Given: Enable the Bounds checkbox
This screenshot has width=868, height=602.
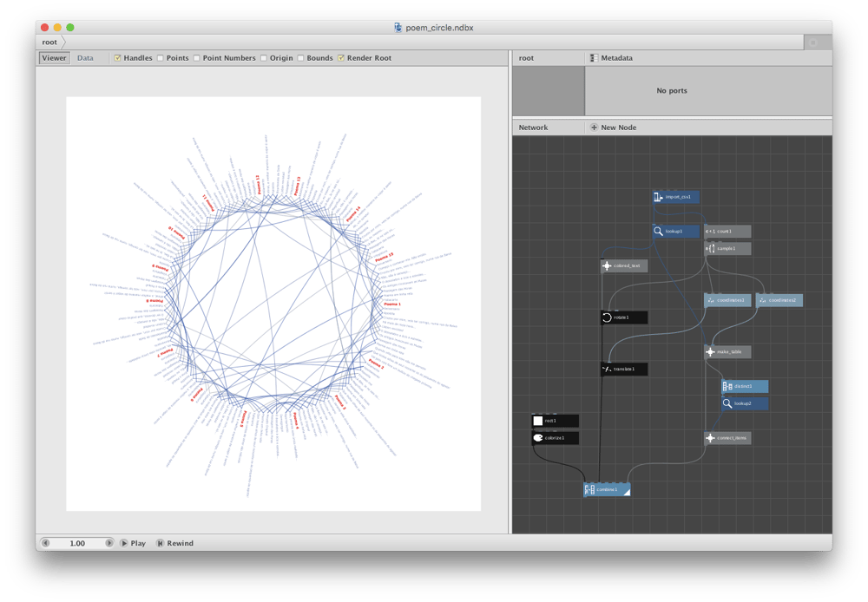Looking at the screenshot, I should pos(300,58).
